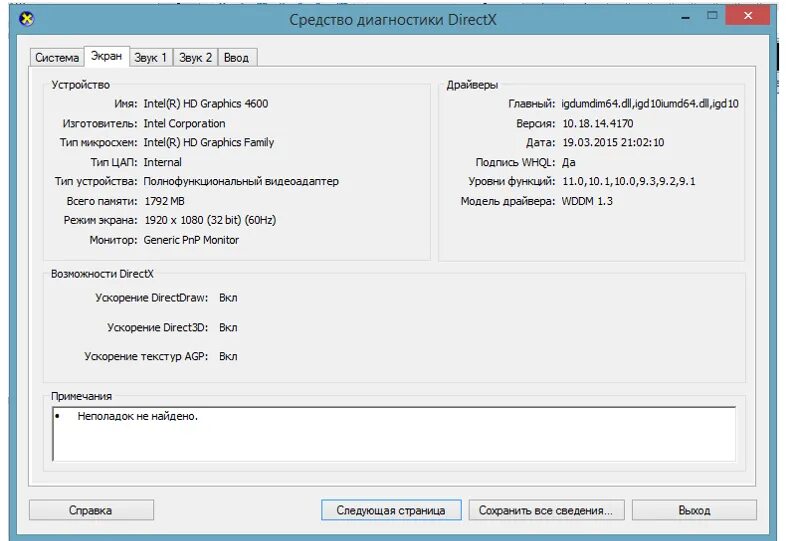Image resolution: width=800 pixels, height=541 pixels.
Task: Click the Устройство group heading
Action: pos(81,85)
